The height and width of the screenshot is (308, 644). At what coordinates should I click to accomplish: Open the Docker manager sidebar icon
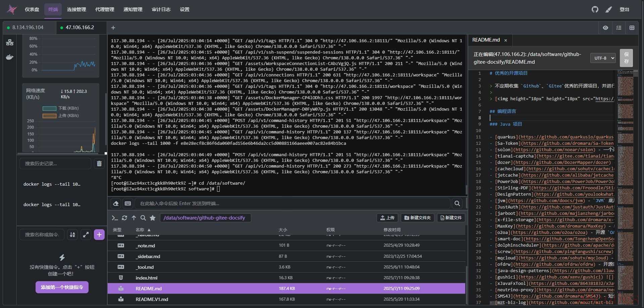[10, 57]
